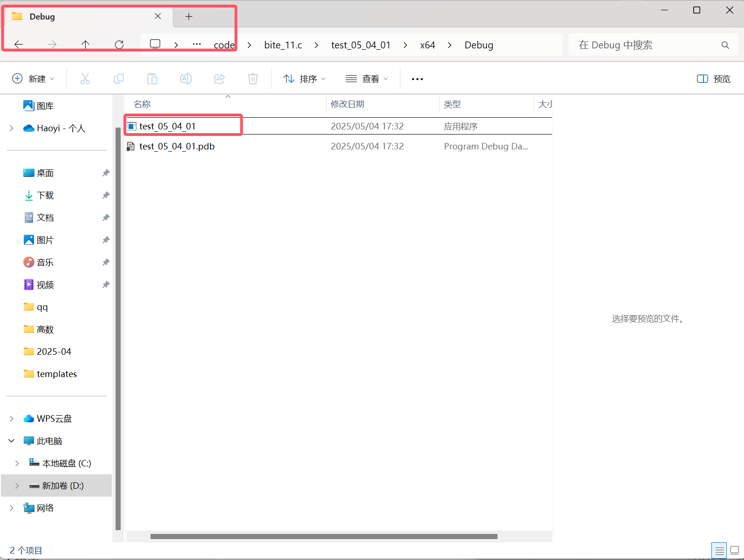744x560 pixels.
Task: Open chevron after bite_11.c in address bar
Action: pos(316,45)
